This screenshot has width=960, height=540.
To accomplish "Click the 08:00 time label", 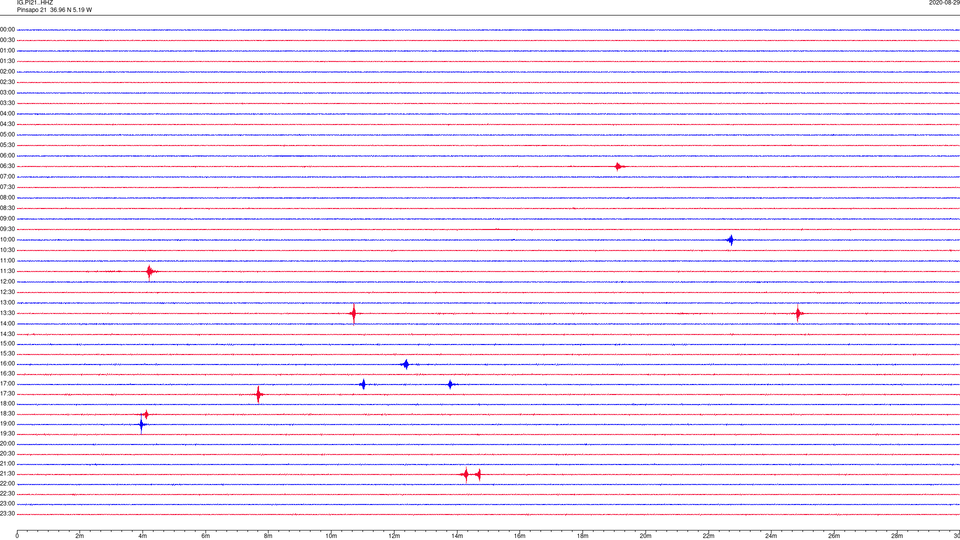I will pyautogui.click(x=7, y=198).
